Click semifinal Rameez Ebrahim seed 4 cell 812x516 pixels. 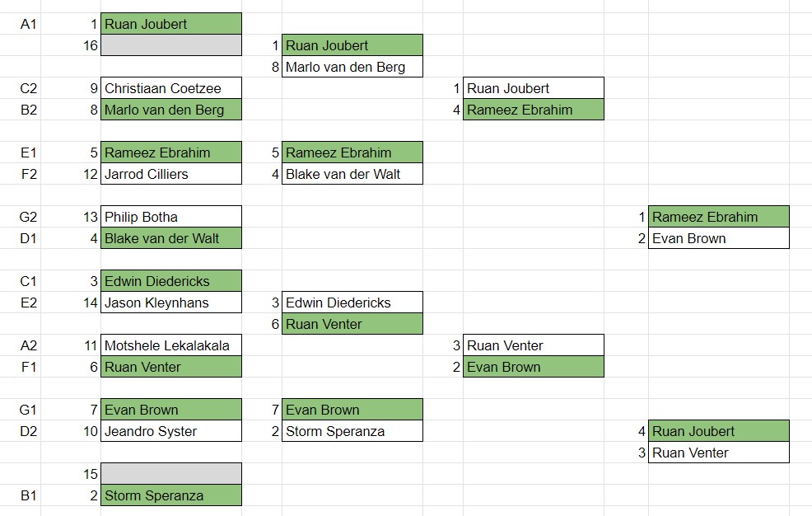[x=534, y=110]
